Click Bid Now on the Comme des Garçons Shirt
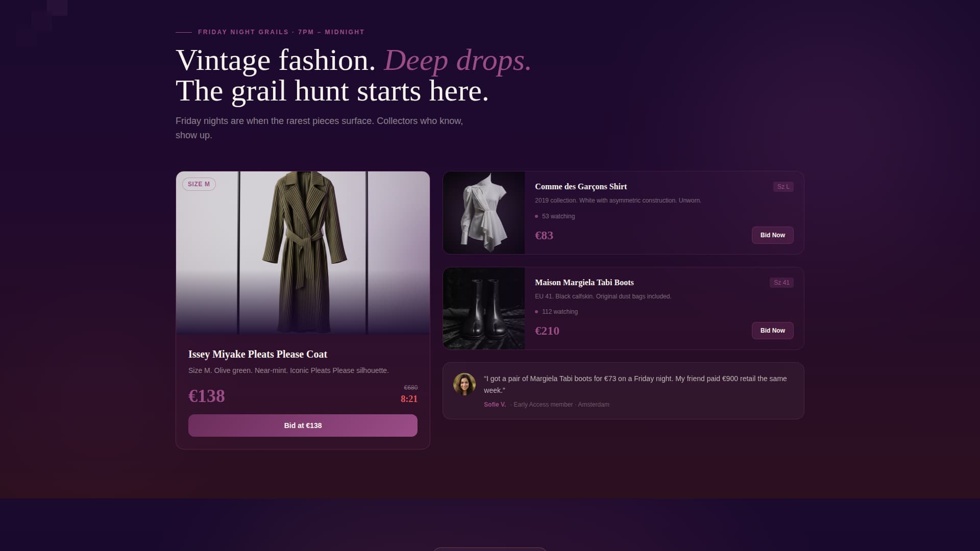This screenshot has width=980, height=551. coord(772,235)
